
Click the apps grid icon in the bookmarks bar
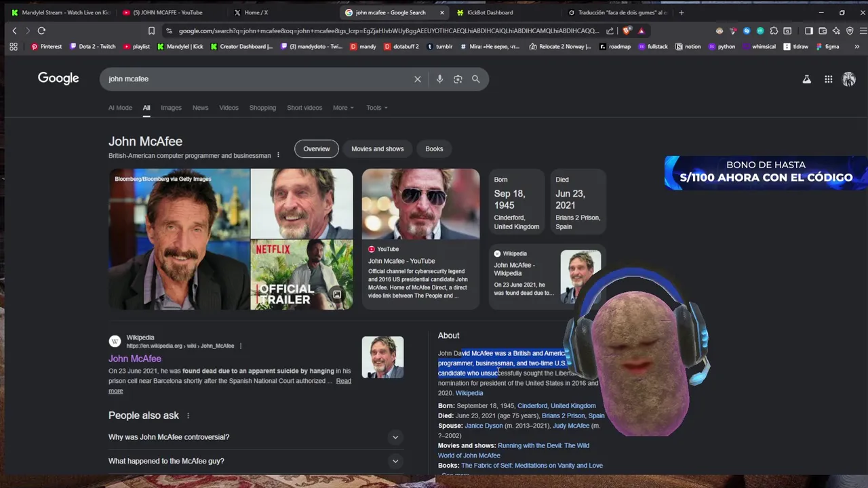(14, 47)
